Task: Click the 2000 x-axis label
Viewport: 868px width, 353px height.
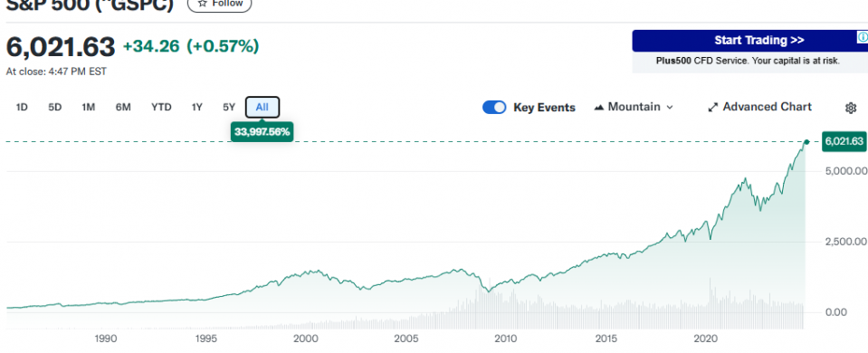Action: coord(306,338)
